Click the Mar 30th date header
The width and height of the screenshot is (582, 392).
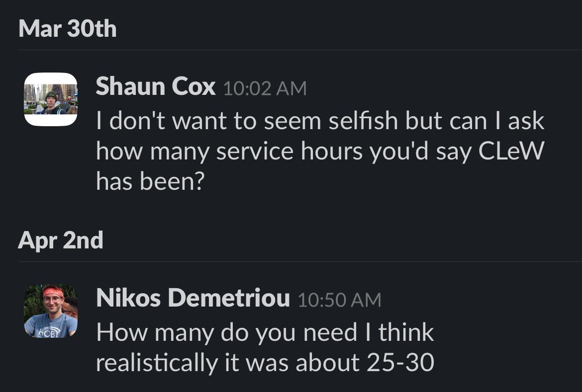pyautogui.click(x=68, y=28)
